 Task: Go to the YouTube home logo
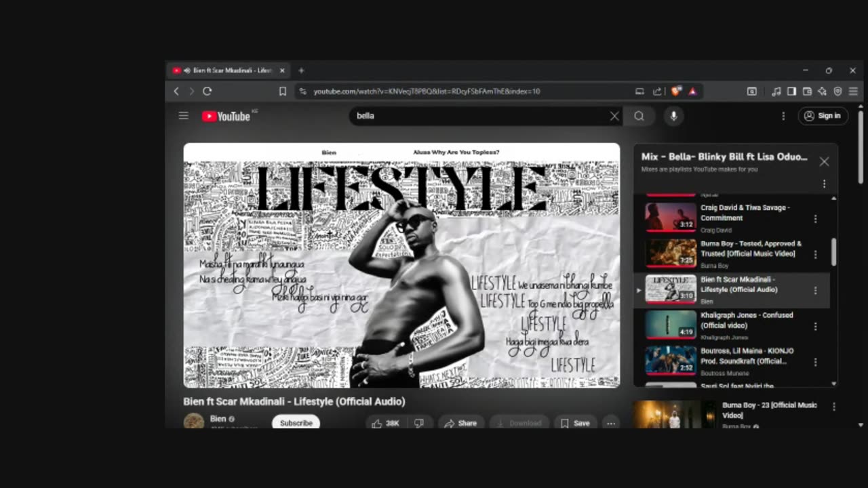pos(226,116)
